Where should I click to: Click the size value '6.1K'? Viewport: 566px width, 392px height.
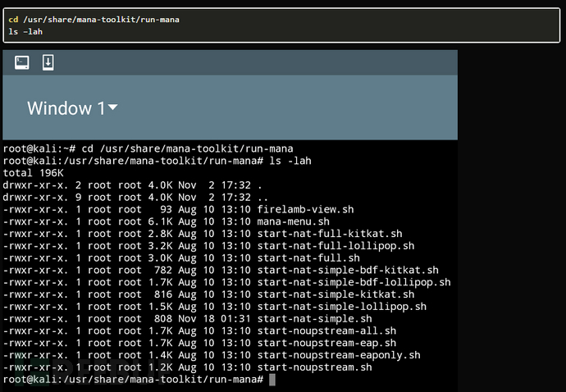tap(160, 221)
